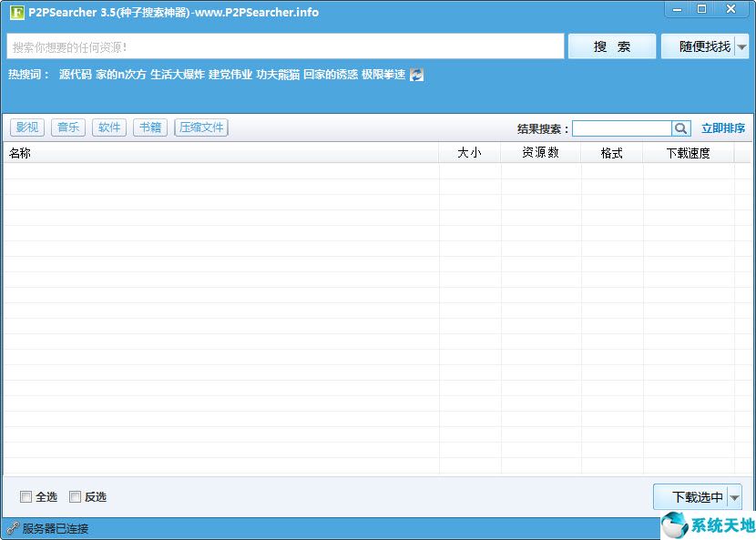Click the 服务器已连接 status text

(56, 528)
